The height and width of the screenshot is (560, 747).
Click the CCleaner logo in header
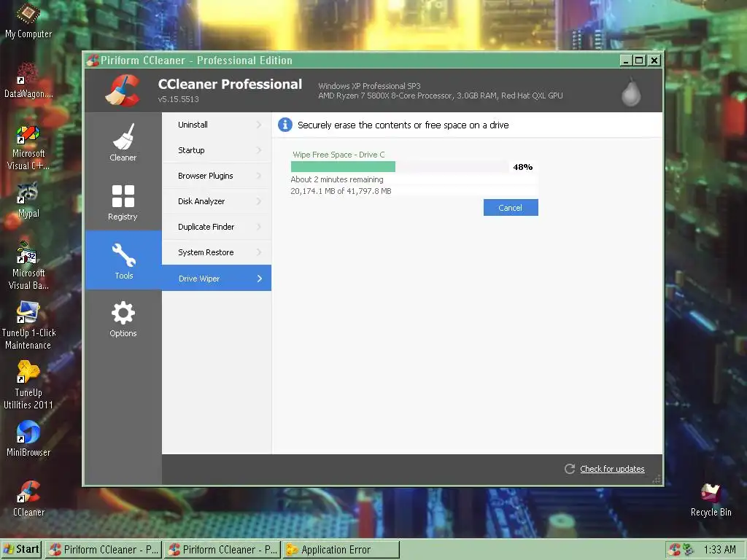click(x=123, y=90)
